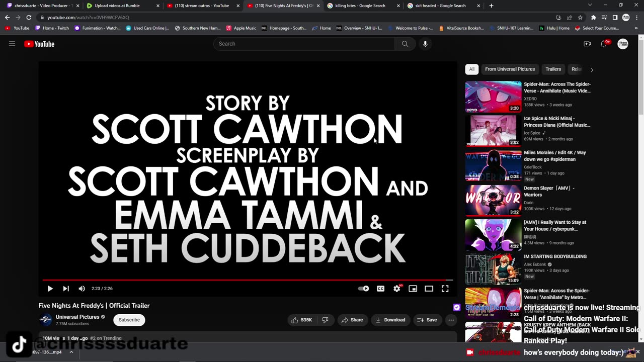Toggle theater mode
The height and width of the screenshot is (362, 644).
pos(429,289)
